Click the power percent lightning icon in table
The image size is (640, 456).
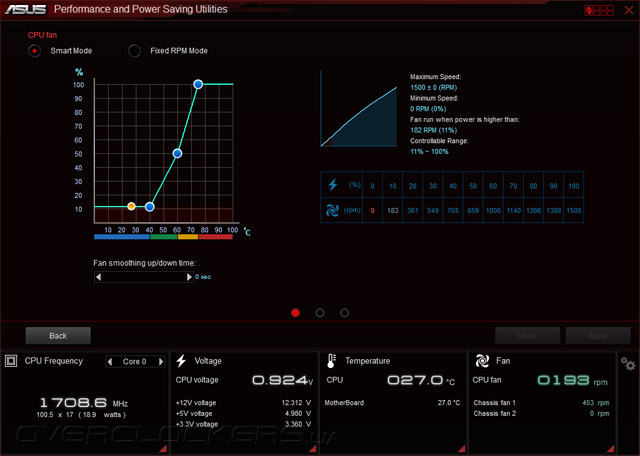click(333, 185)
